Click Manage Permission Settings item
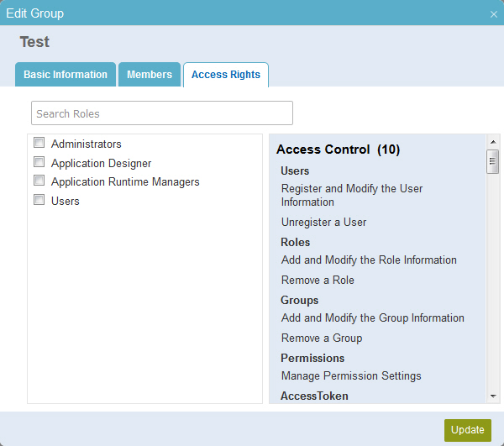 [351, 376]
